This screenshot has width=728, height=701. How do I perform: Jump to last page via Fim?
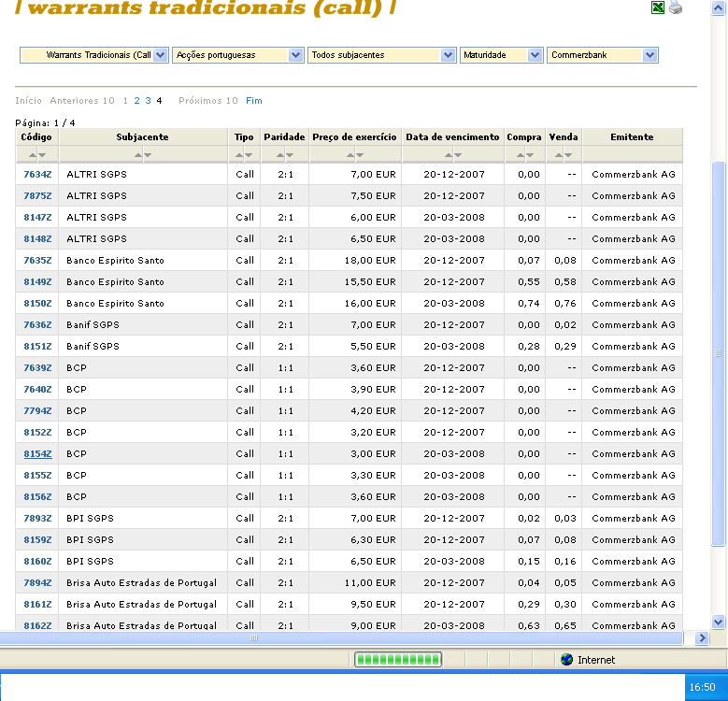click(x=253, y=100)
